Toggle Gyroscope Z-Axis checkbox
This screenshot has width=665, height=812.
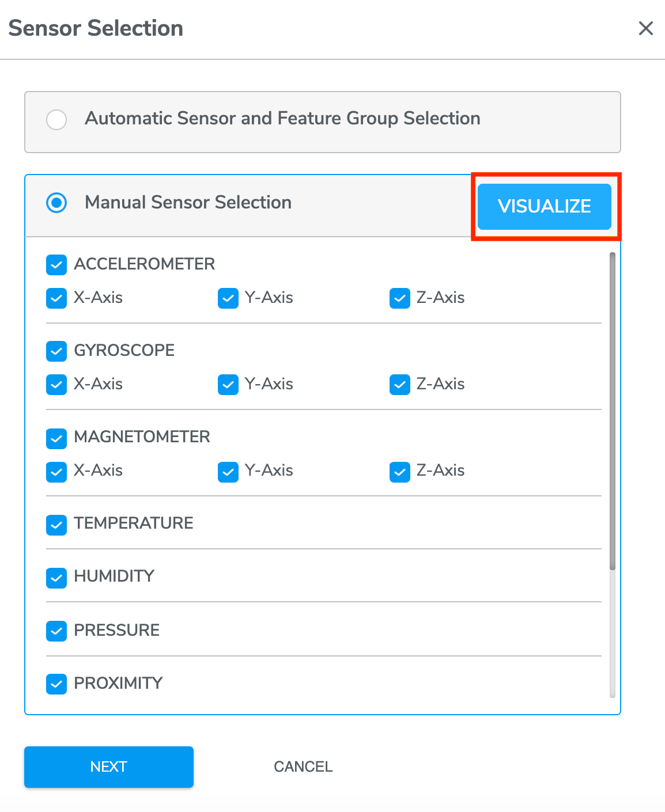click(x=400, y=385)
